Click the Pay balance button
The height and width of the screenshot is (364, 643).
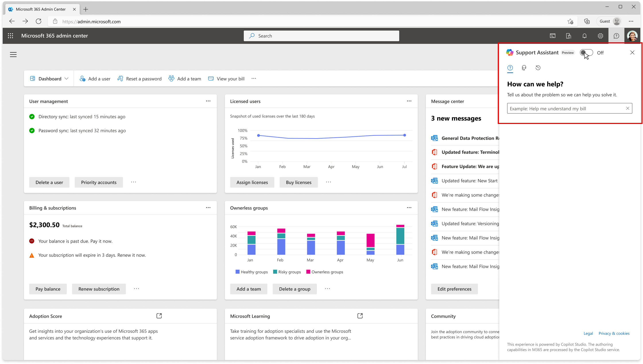48,288
